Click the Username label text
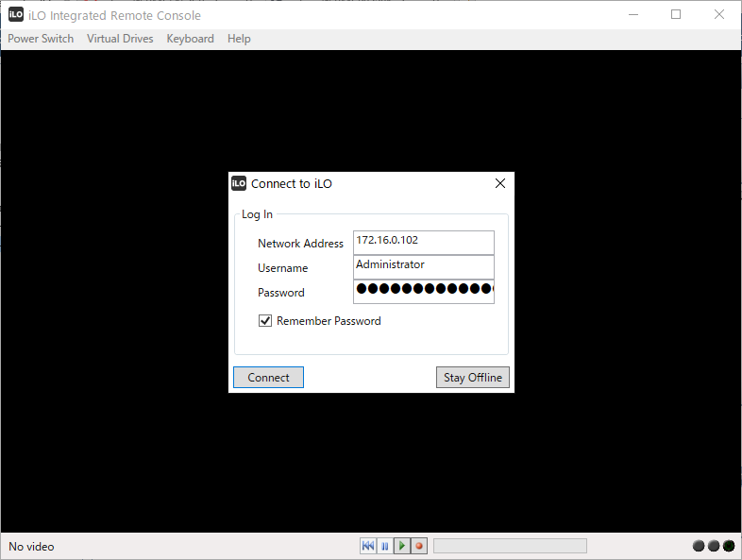 (283, 268)
